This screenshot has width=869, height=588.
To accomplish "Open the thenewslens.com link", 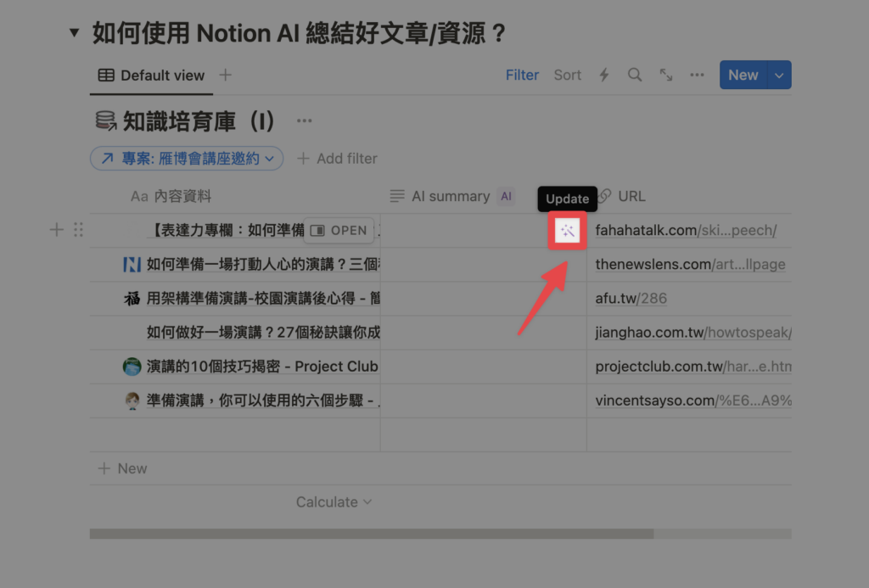I will point(690,265).
